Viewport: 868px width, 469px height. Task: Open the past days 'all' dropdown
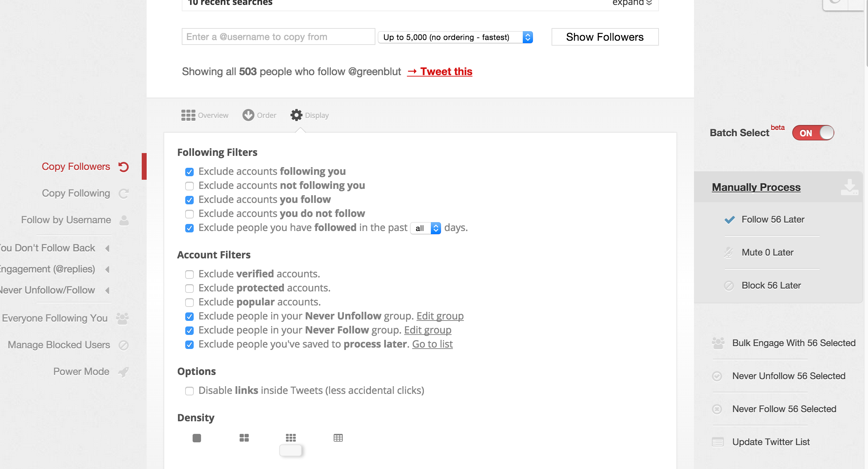(x=426, y=228)
